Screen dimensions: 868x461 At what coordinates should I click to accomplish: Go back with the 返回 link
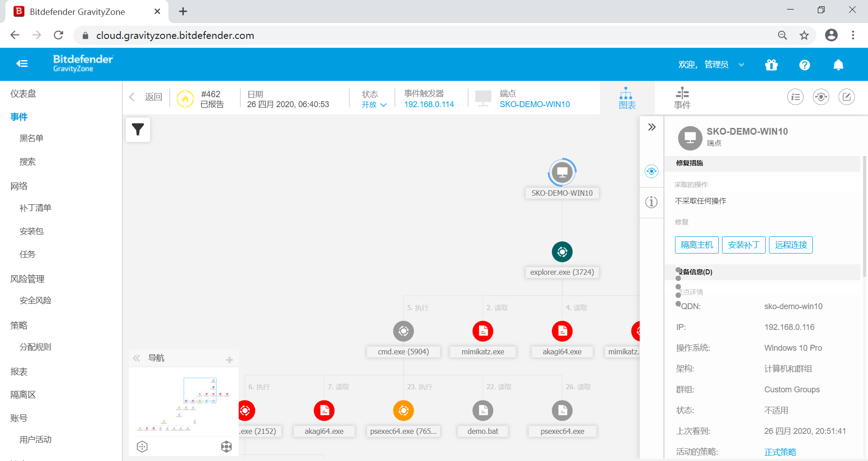[146, 97]
